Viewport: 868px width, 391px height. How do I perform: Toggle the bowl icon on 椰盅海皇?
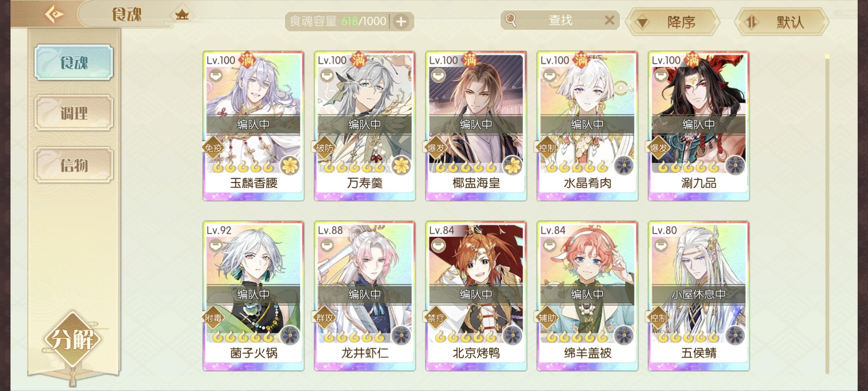pyautogui.click(x=438, y=76)
